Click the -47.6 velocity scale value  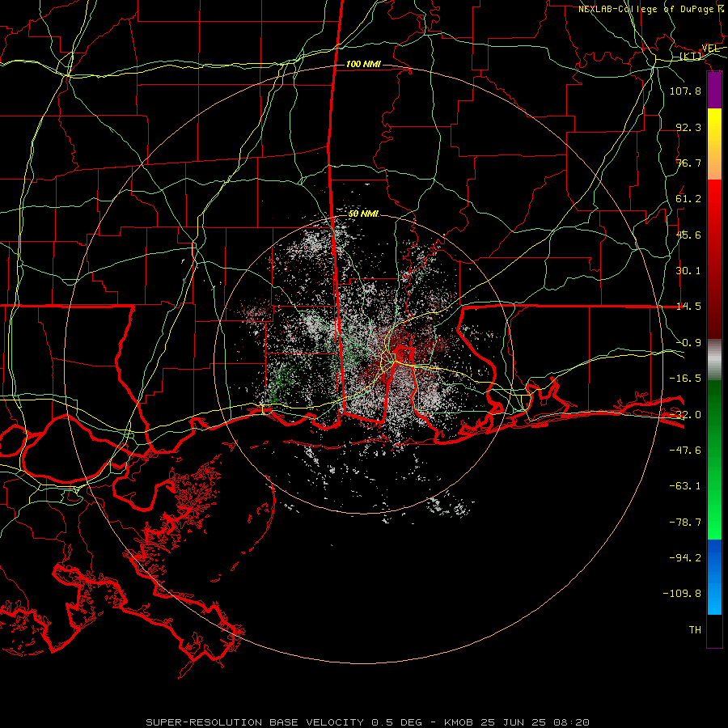click(x=685, y=451)
